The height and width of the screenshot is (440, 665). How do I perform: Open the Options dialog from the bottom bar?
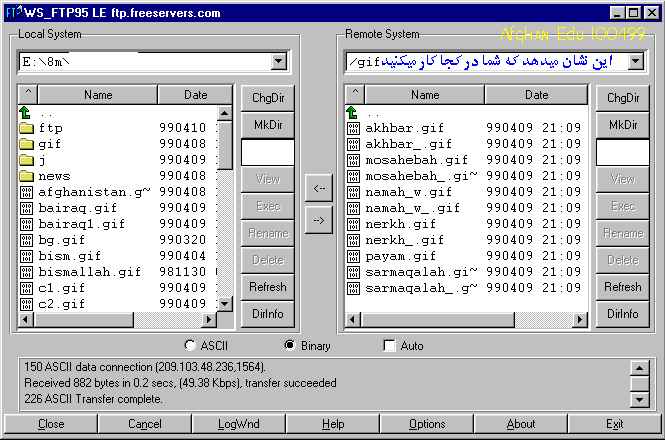(427, 424)
